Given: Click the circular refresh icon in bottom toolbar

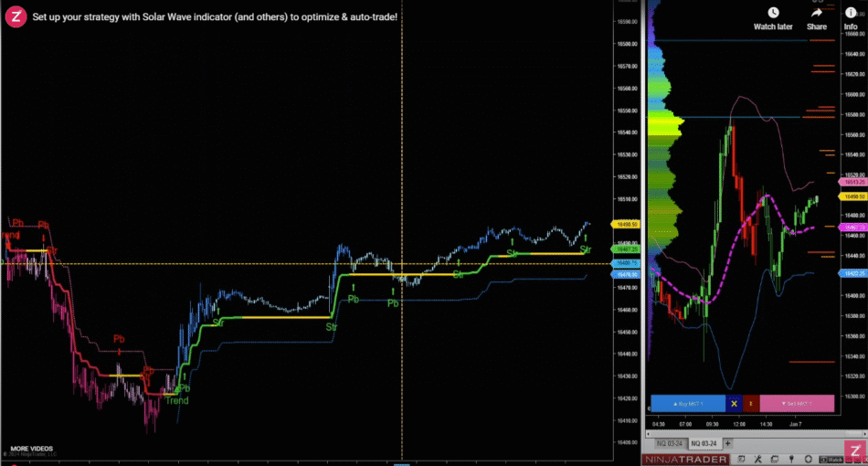Looking at the screenshot, I should click(x=810, y=458).
